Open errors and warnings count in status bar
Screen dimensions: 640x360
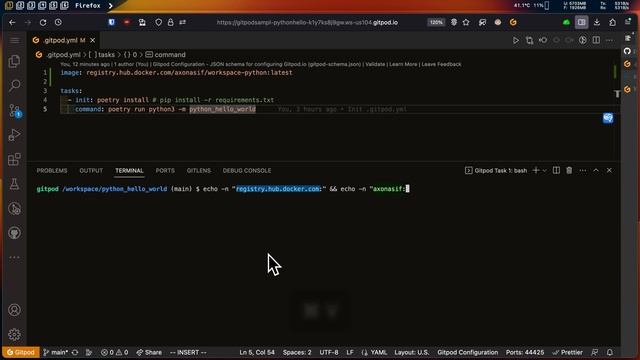click(x=114, y=353)
